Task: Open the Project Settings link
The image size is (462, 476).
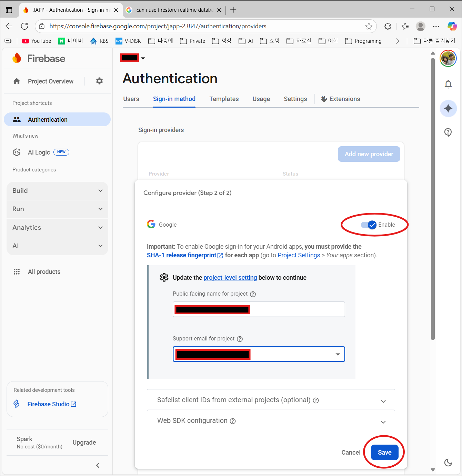Action: coord(299,255)
